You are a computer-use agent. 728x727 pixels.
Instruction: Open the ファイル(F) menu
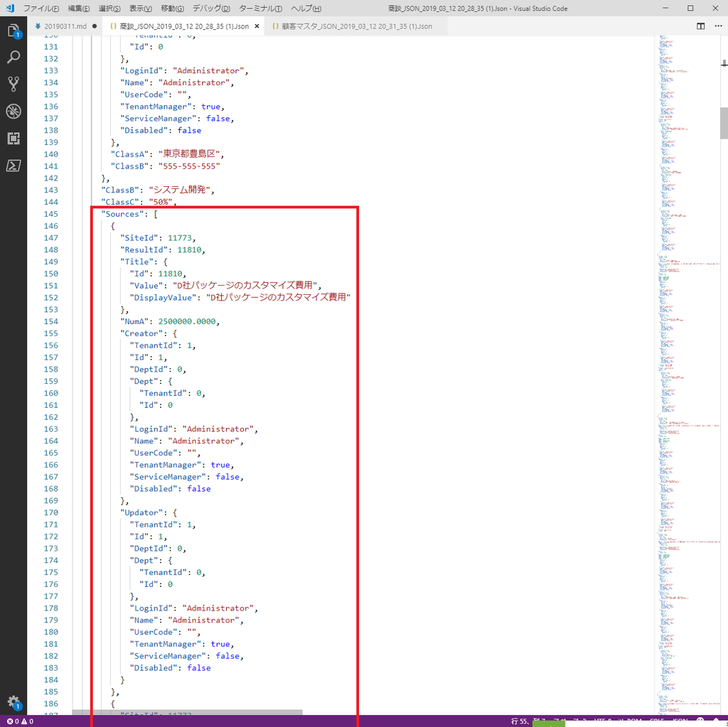point(41,9)
